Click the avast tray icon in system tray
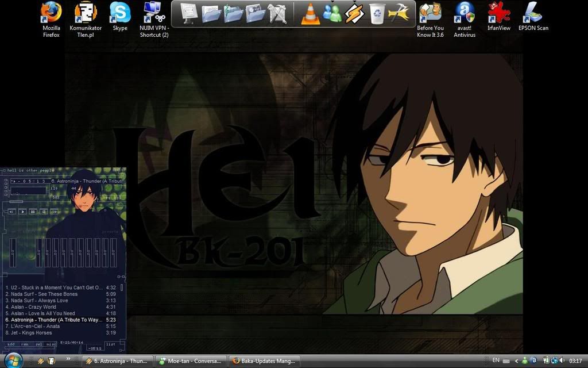This screenshot has width=588, height=368. point(534,361)
